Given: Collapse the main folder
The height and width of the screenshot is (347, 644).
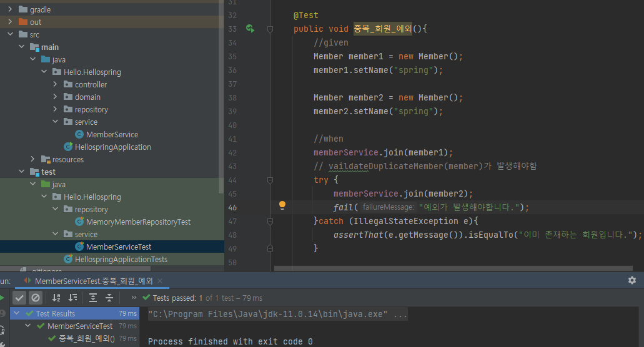Looking at the screenshot, I should point(21,47).
